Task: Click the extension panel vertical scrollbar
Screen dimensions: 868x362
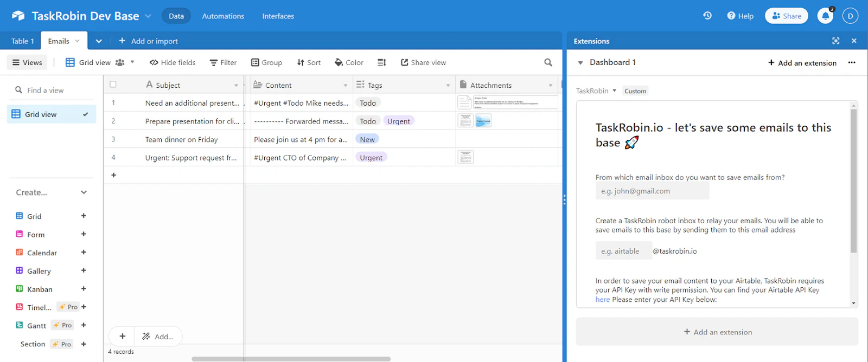Action: pos(853,181)
